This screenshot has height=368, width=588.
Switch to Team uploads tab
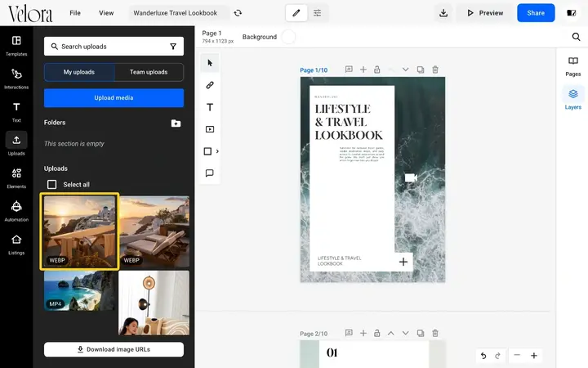[149, 72]
